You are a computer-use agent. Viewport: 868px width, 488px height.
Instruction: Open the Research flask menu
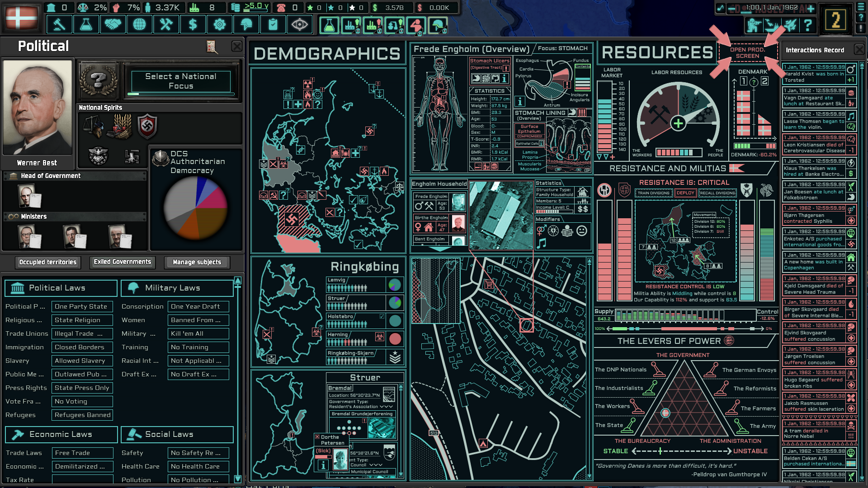pos(86,24)
